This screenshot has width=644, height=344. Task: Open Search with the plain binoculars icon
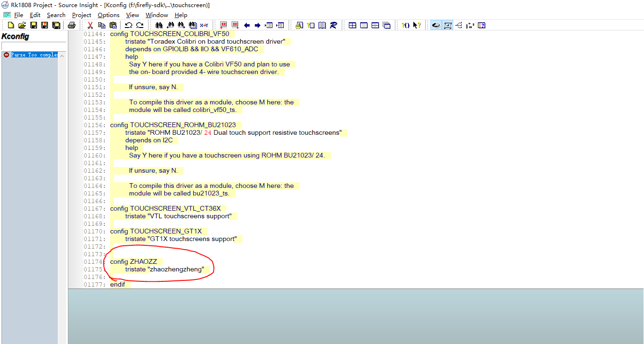tap(159, 25)
